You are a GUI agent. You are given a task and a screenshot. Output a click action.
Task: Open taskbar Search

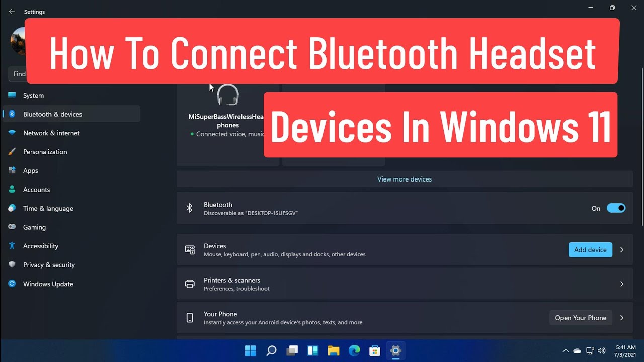click(271, 350)
